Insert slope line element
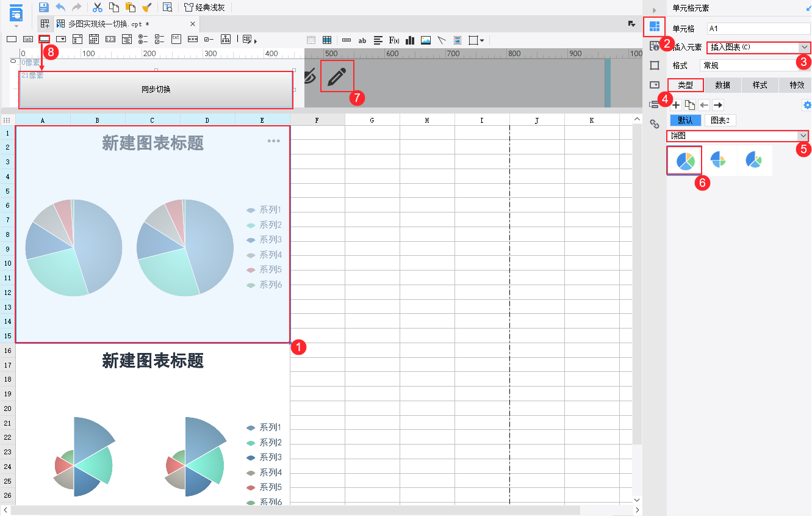 [442, 40]
